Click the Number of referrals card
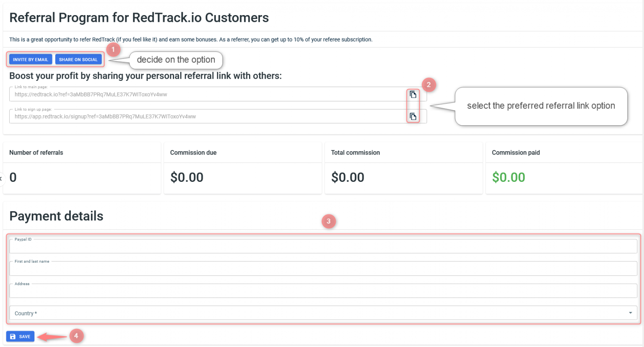Image resolution: width=644 pixels, height=347 pixels. coord(82,168)
